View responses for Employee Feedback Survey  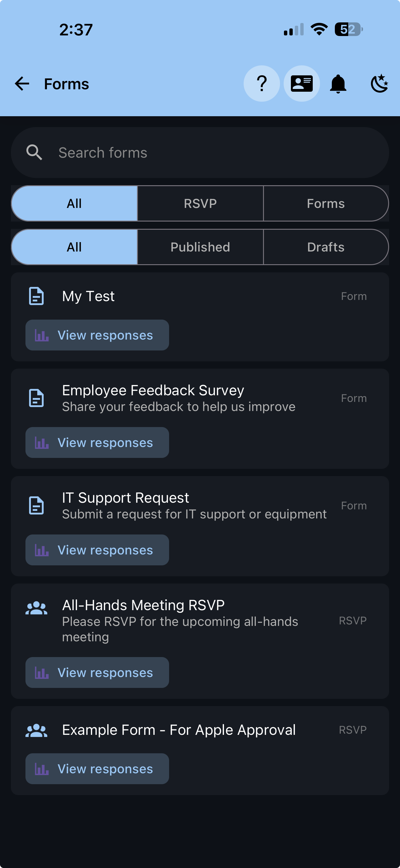pos(97,442)
